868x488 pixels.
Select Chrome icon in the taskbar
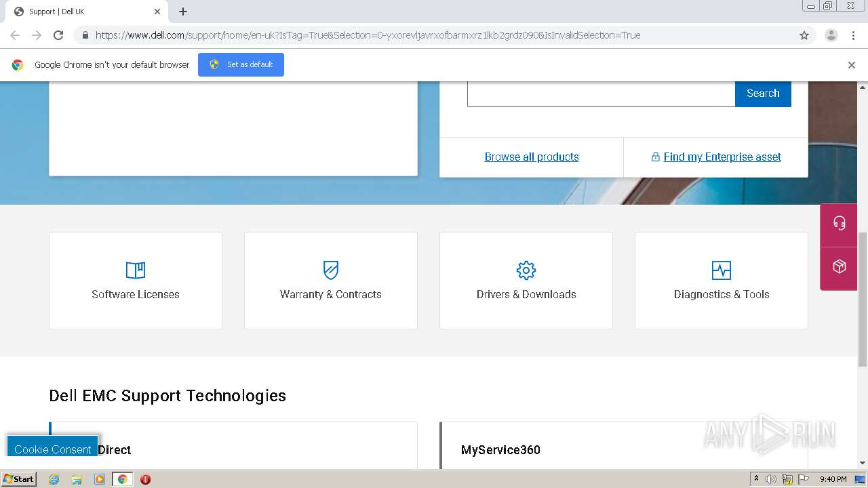[x=122, y=479]
